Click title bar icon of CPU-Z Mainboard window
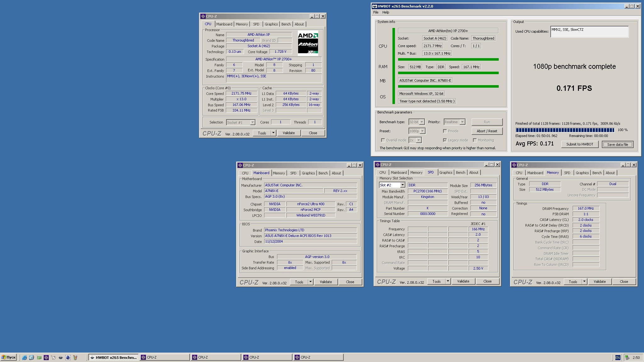 [240, 165]
